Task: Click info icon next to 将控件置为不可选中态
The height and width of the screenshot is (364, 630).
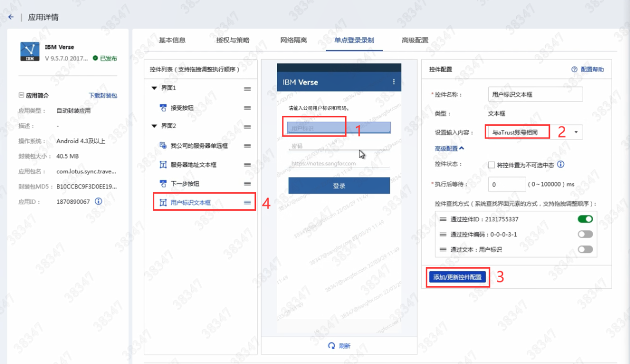Action: (x=561, y=164)
